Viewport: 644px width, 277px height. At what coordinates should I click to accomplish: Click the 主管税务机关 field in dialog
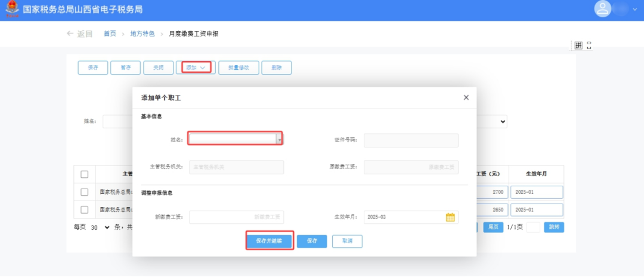[x=236, y=167]
